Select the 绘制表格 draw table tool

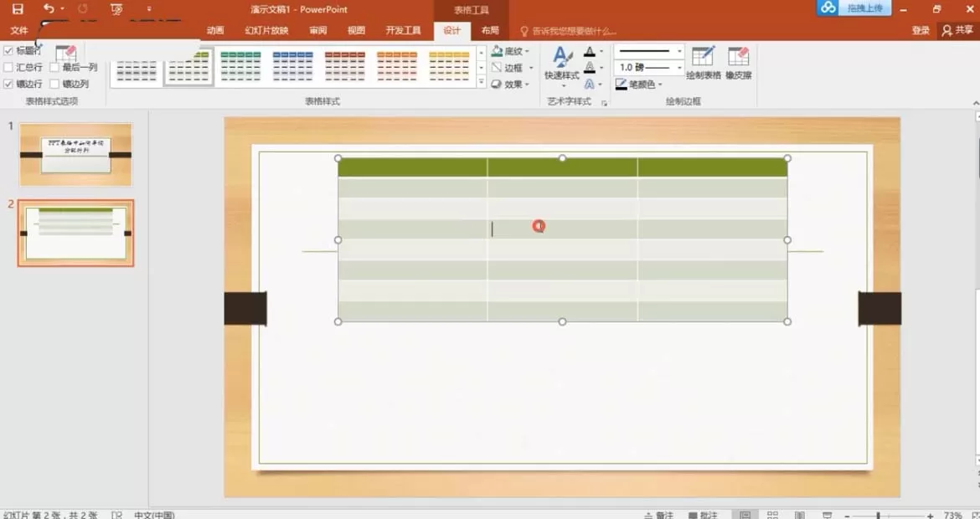tap(703, 63)
